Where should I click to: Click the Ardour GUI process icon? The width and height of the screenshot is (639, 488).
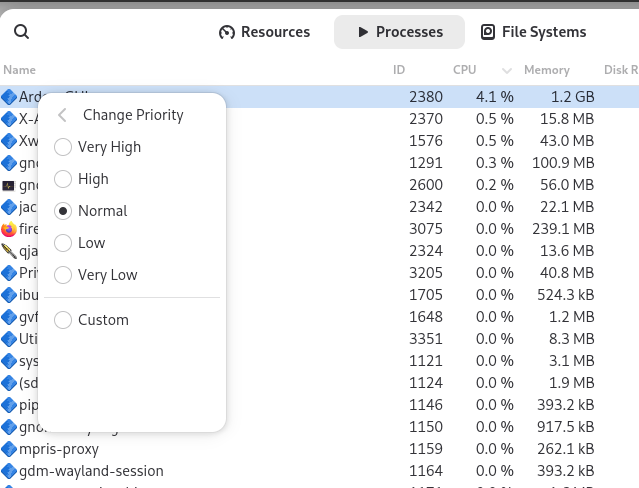[9, 97]
